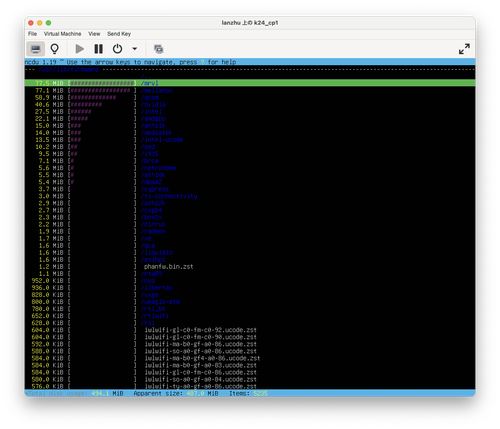
Task: Select the /nxp directory entry
Action: click(x=148, y=281)
